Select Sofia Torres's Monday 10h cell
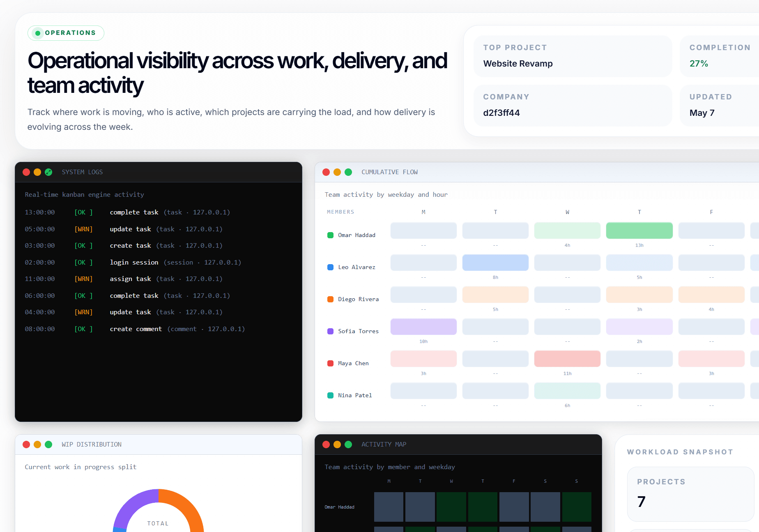 point(423,327)
